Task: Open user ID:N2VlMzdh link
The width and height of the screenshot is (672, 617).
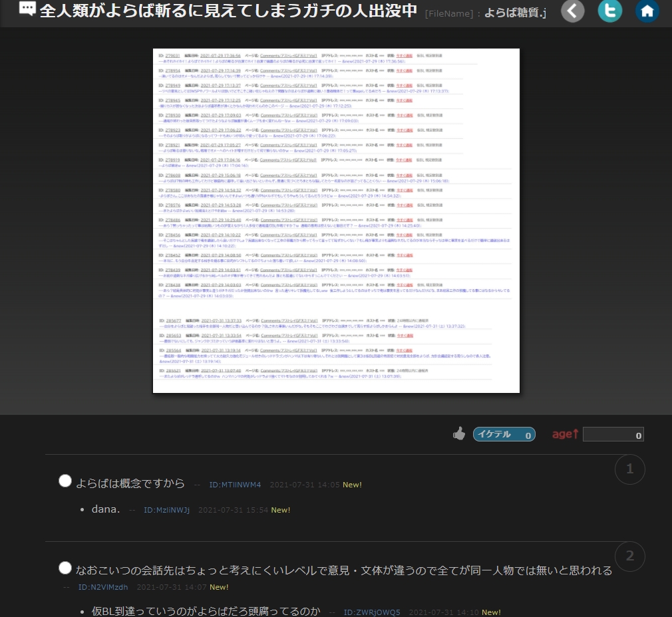Action: pyautogui.click(x=103, y=587)
